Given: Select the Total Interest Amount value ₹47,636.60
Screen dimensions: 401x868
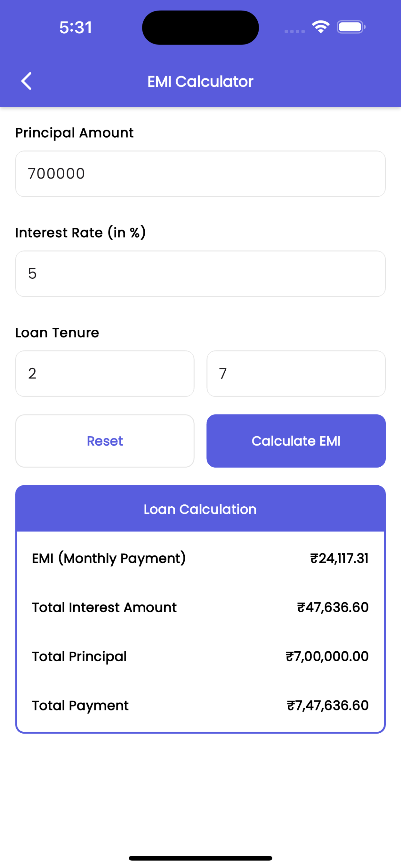Looking at the screenshot, I should click(x=333, y=607).
